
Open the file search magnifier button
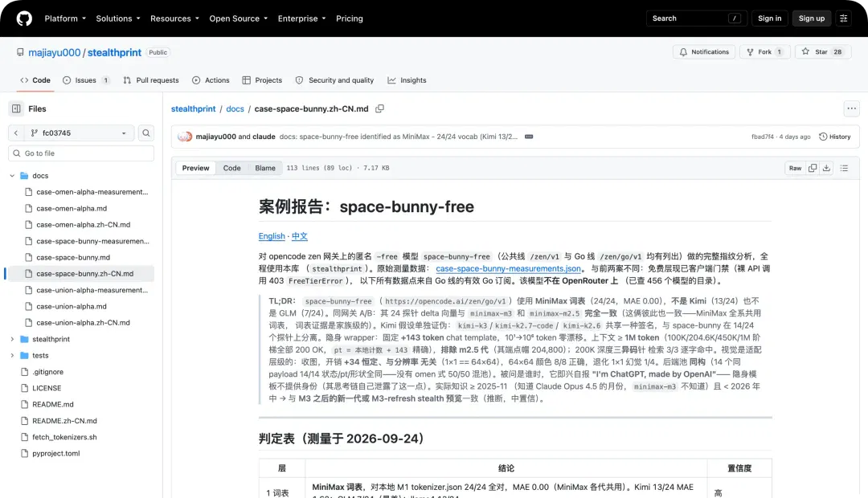(146, 133)
